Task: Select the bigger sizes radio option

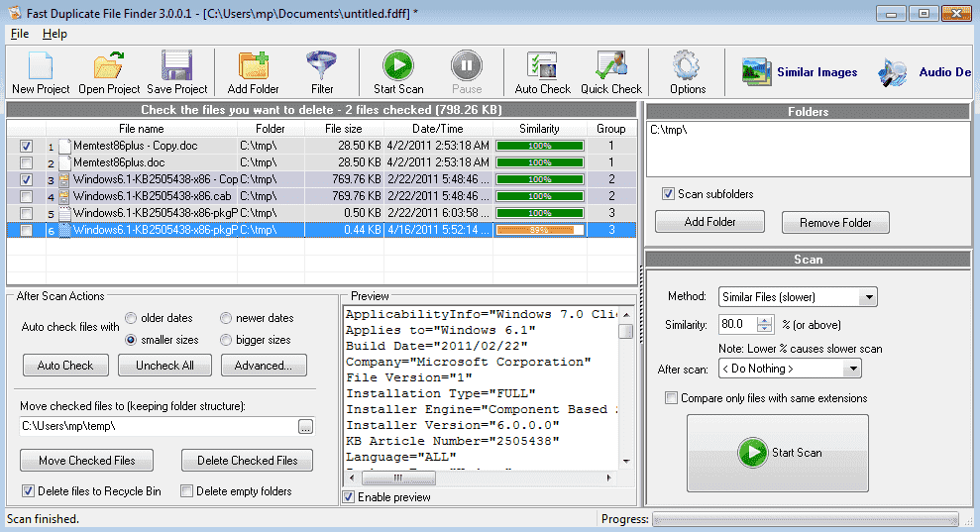Action: click(226, 340)
